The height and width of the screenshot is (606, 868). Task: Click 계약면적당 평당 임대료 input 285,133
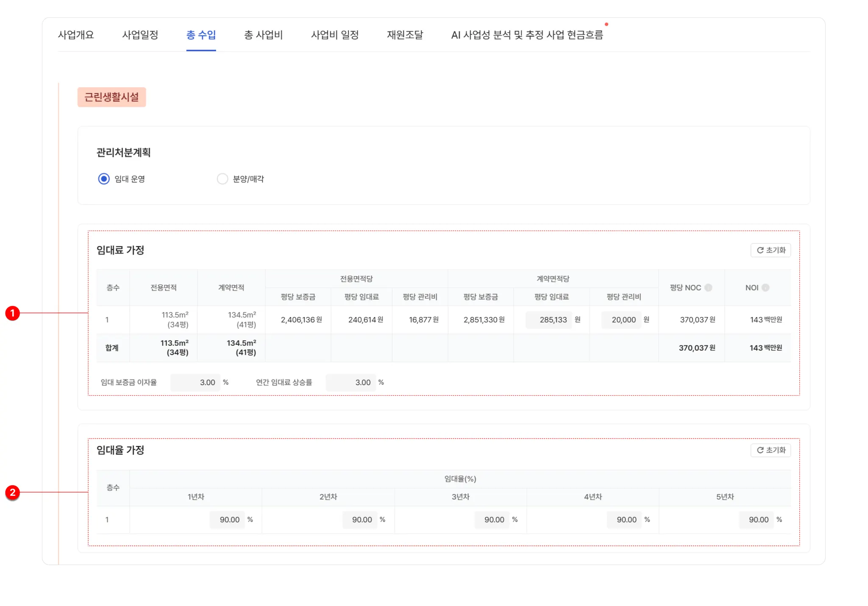click(x=548, y=320)
